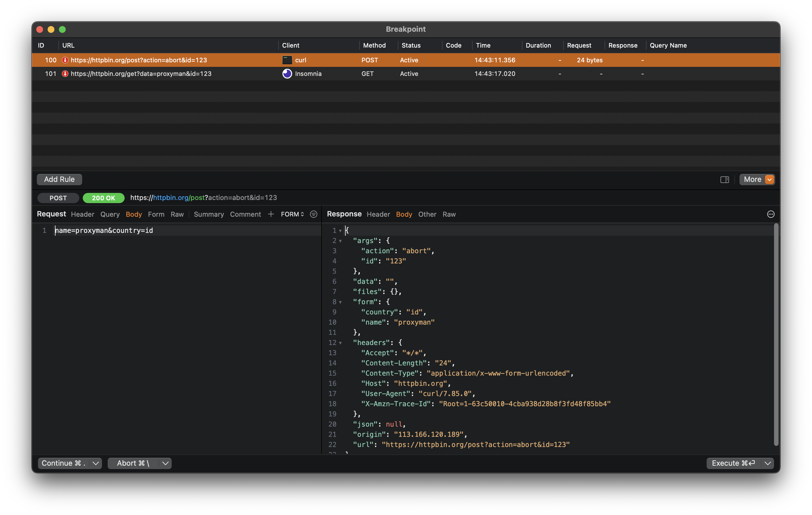Open the Abort command dropdown arrow
This screenshot has height=515, width=812.
click(165, 463)
